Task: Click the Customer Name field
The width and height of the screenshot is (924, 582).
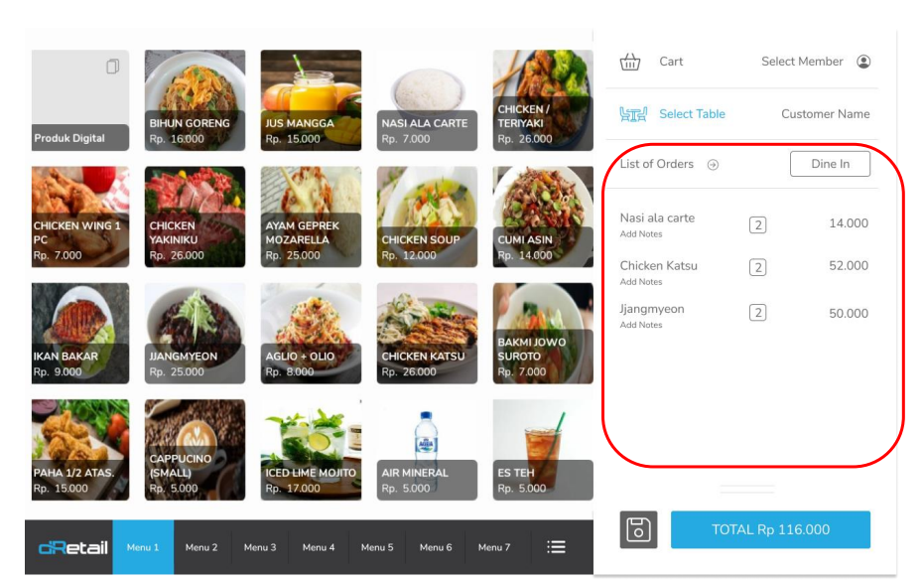Action: pyautogui.click(x=825, y=114)
